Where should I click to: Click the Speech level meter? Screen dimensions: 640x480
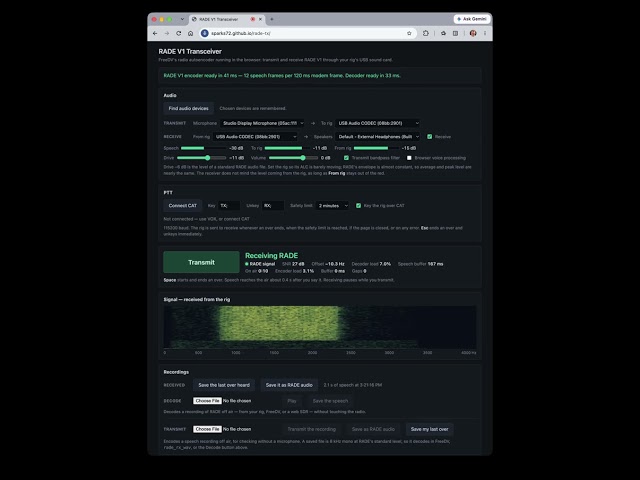coord(203,148)
